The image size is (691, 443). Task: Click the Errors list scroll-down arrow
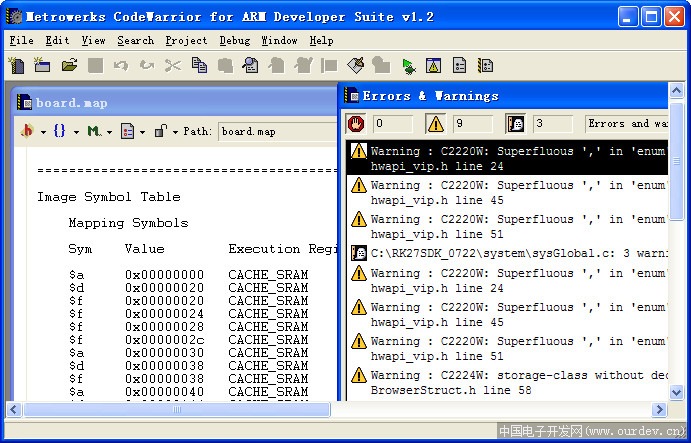676,391
